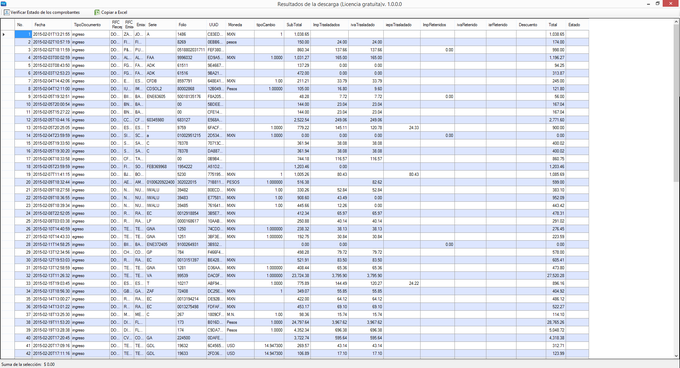Sort by the Fecha column header
680x368 pixels.
click(52, 25)
